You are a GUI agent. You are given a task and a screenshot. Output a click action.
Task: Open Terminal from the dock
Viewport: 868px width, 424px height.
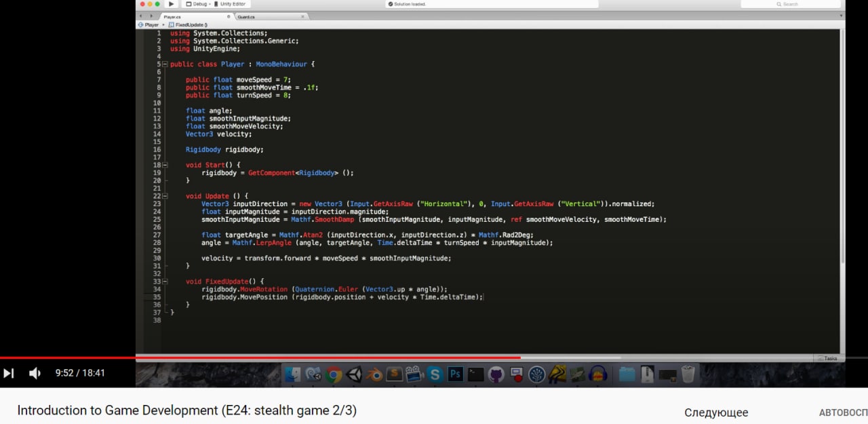pos(476,374)
